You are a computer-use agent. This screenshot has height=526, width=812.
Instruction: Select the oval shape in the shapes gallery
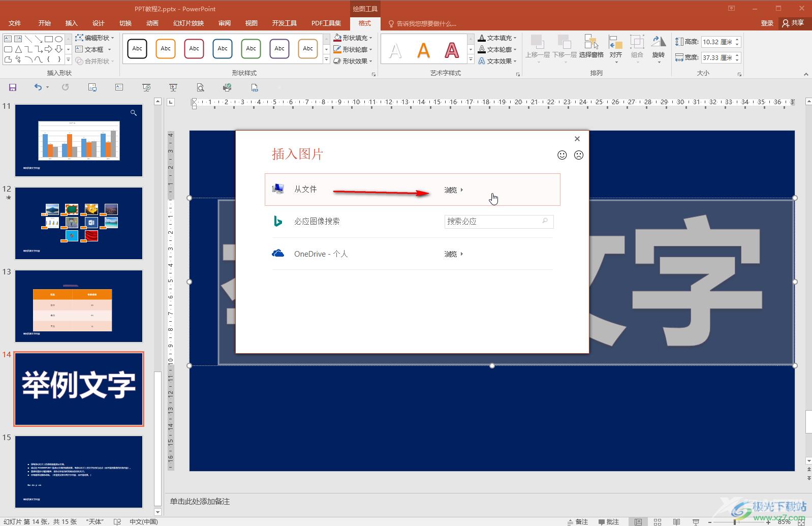pyautogui.click(x=59, y=39)
